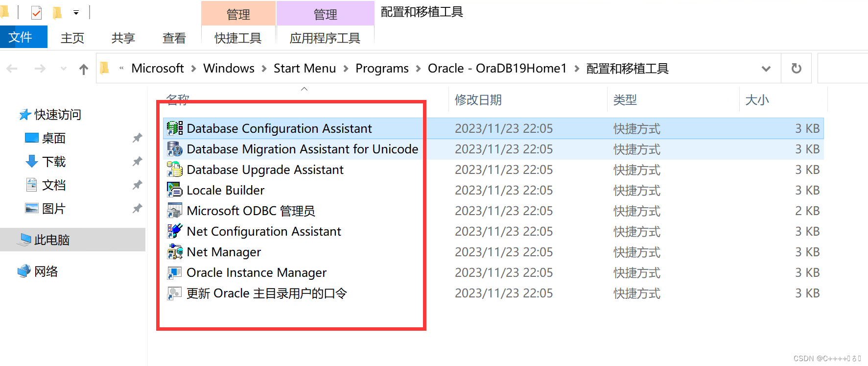The image size is (868, 366).
Task: Expand the address bar history dropdown
Action: pos(766,69)
